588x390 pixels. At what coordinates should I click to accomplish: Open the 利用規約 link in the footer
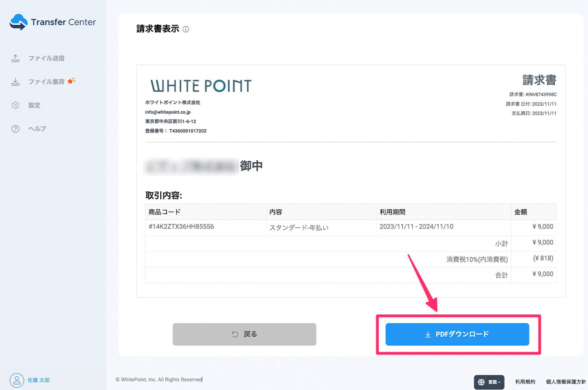(x=525, y=381)
